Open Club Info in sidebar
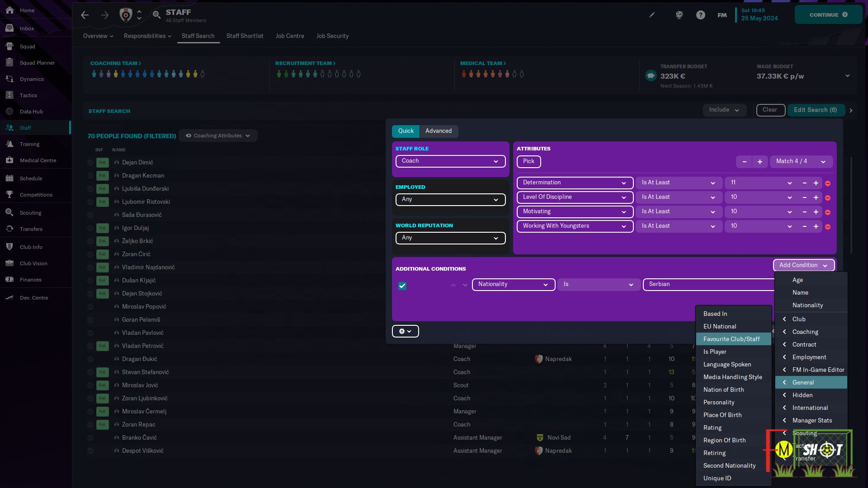This screenshot has height=488, width=868. tap(31, 247)
